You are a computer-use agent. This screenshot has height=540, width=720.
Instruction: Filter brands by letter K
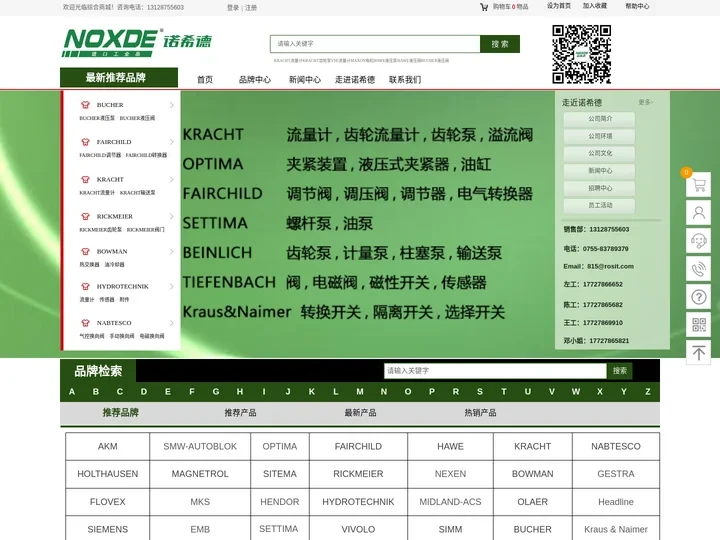312,392
